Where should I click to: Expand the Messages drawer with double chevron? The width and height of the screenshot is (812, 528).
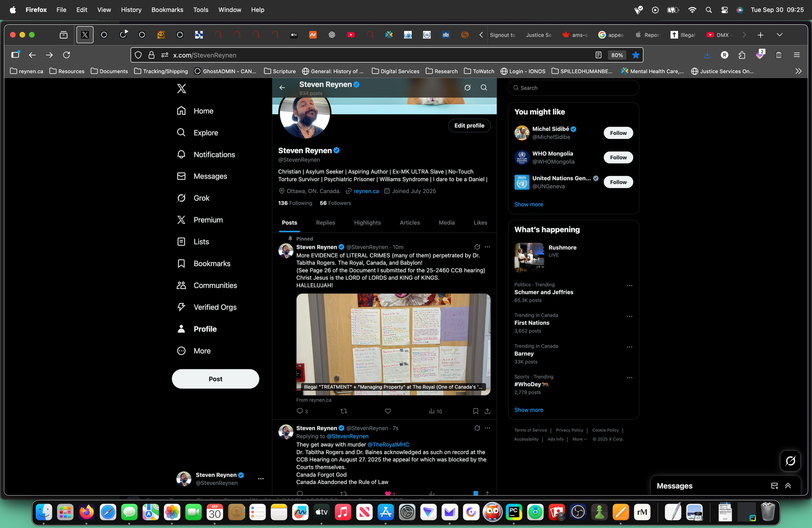tap(788, 486)
